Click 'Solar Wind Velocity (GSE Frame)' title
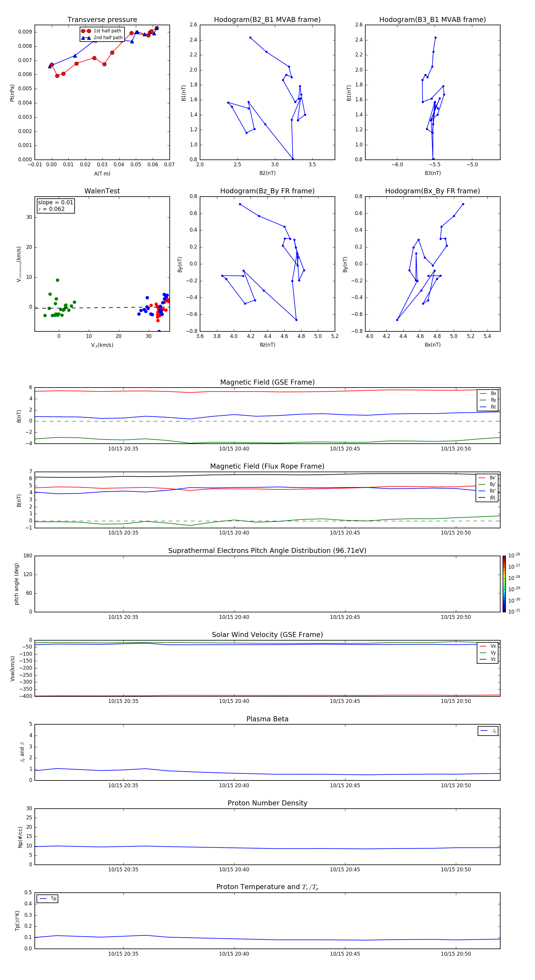The height and width of the screenshot is (980, 535). pos(267,635)
